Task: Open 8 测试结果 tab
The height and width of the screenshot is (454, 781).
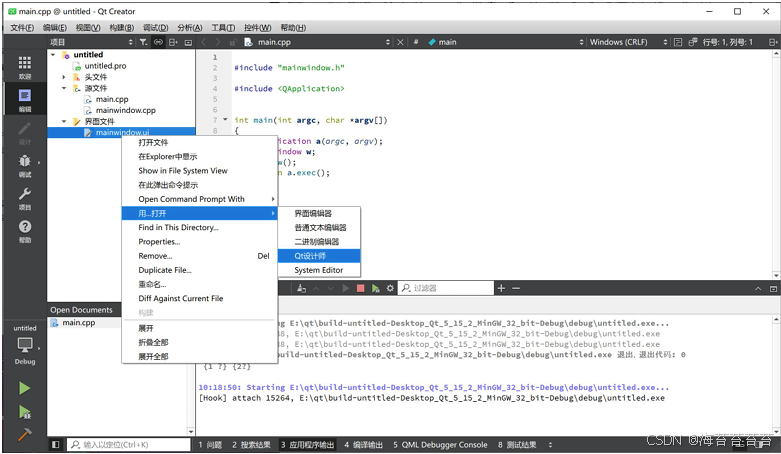Action: coord(517,445)
